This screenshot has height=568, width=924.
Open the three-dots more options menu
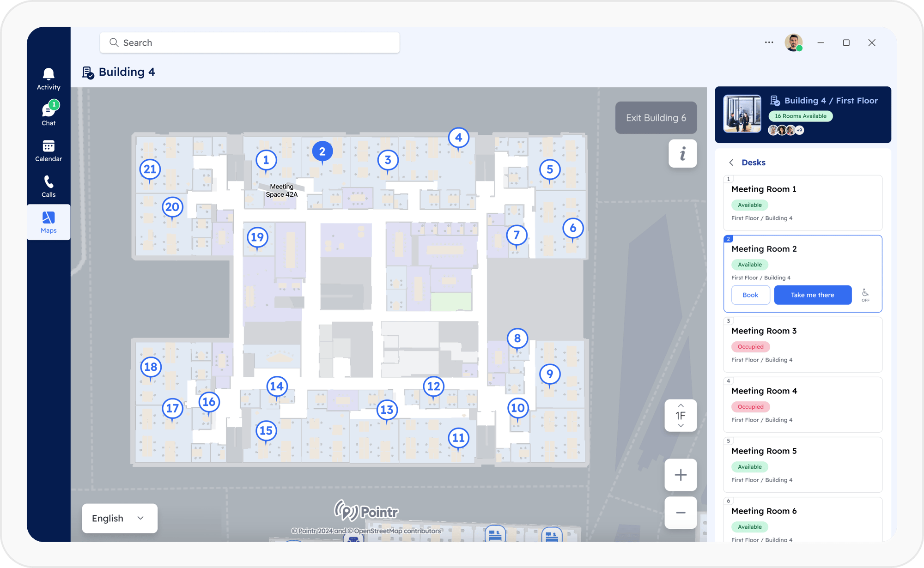(769, 42)
